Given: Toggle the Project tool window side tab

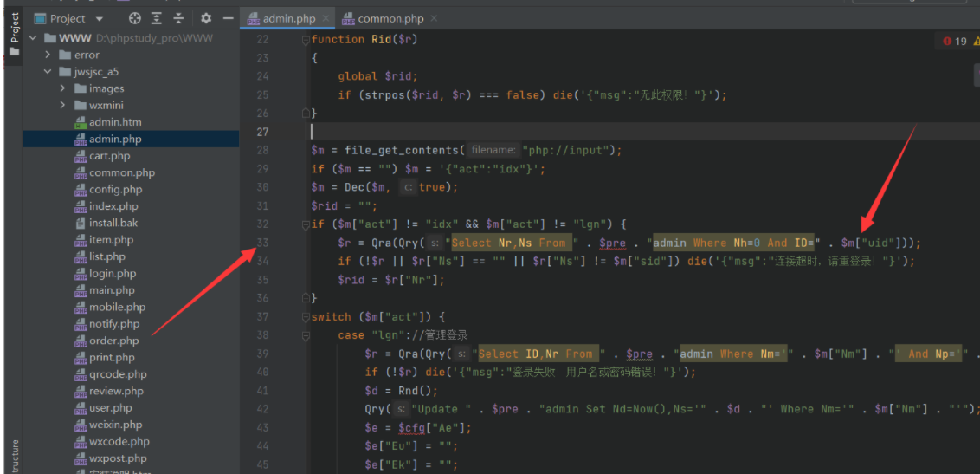Looking at the screenshot, I should pyautogui.click(x=15, y=35).
